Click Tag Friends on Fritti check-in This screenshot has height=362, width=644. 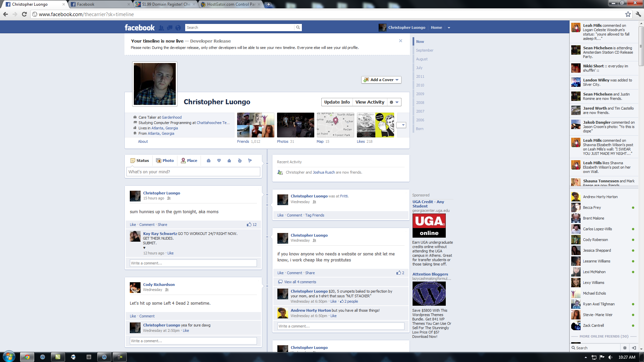pos(315,215)
